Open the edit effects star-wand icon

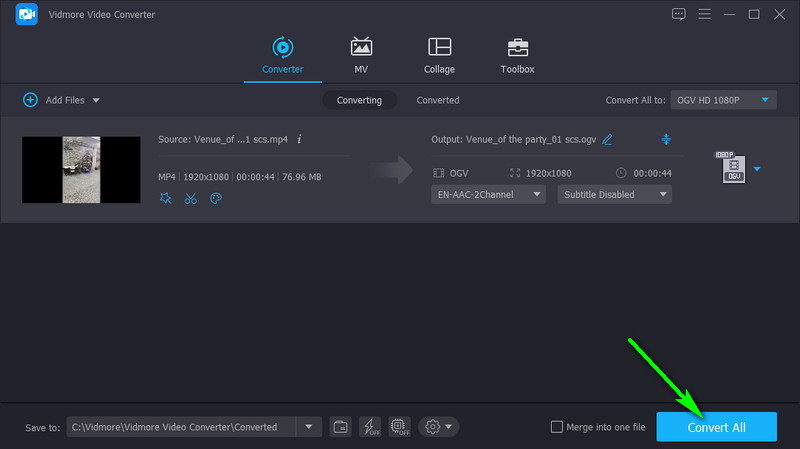click(166, 198)
